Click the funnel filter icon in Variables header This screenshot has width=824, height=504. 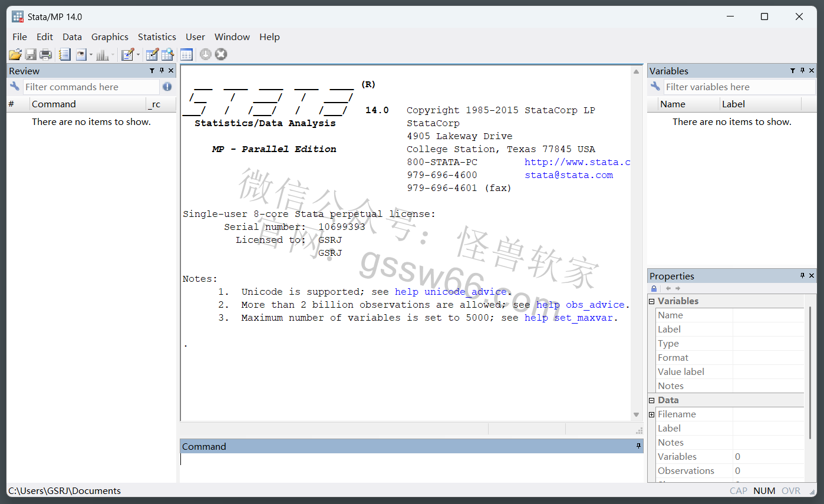[793, 71]
